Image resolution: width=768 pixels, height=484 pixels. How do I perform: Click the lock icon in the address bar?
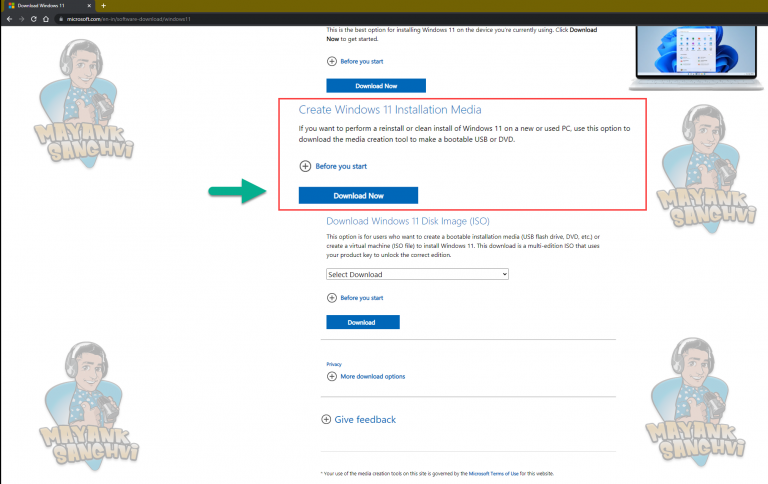coord(61,19)
